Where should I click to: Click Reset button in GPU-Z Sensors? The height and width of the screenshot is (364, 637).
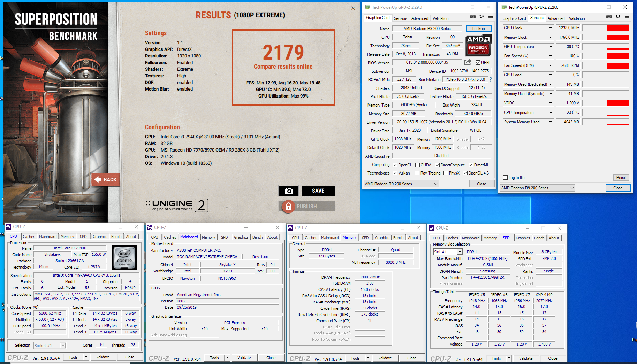click(x=621, y=178)
